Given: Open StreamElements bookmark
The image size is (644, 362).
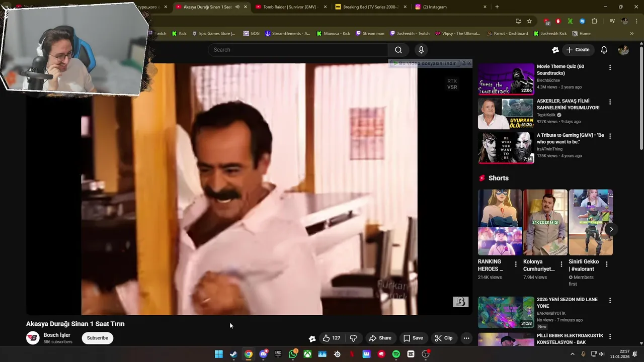Looking at the screenshot, I should [x=287, y=34].
